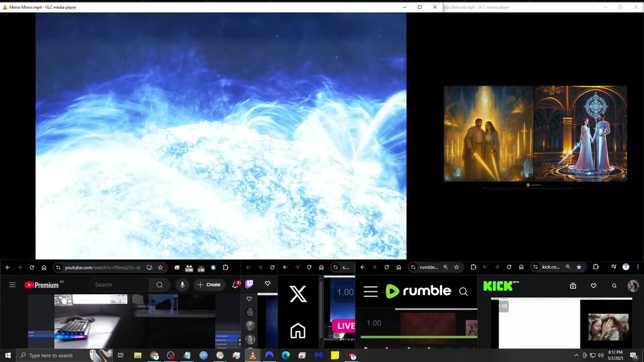Open the YouTube Create button

tap(209, 285)
